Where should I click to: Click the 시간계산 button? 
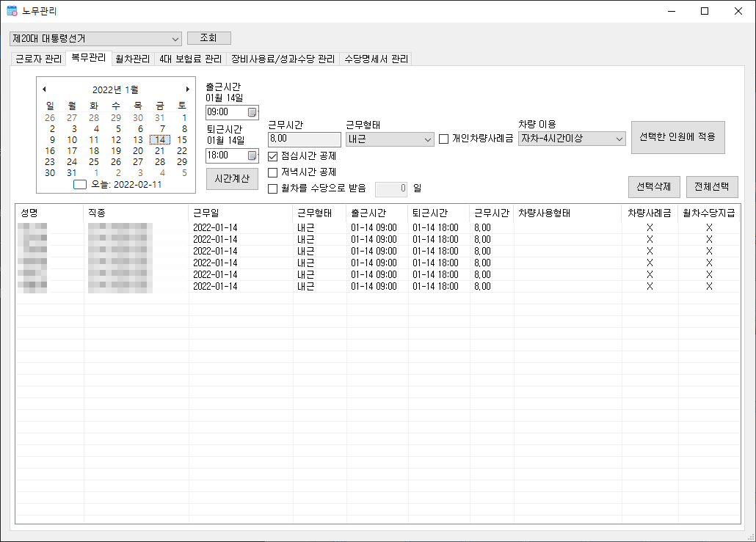coord(232,179)
